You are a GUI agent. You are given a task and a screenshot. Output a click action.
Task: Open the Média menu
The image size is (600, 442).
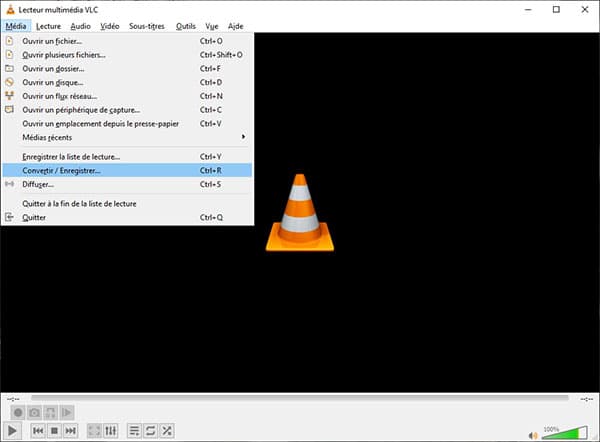pos(16,26)
